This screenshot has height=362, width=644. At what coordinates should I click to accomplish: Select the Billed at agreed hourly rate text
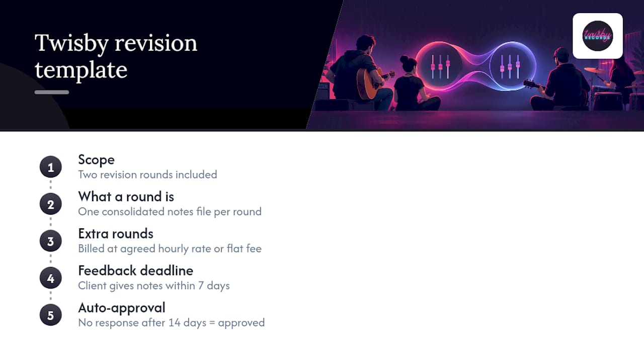coord(170,248)
